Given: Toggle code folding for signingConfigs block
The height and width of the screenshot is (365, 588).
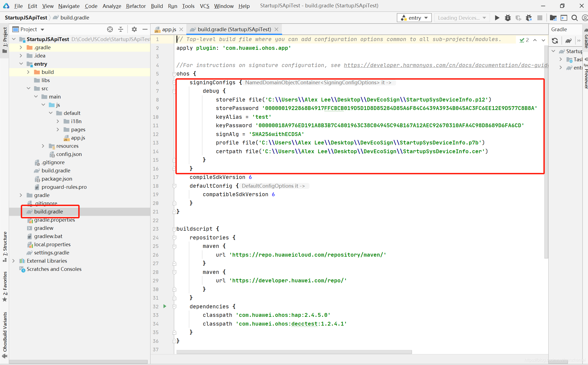Looking at the screenshot, I should 174,82.
